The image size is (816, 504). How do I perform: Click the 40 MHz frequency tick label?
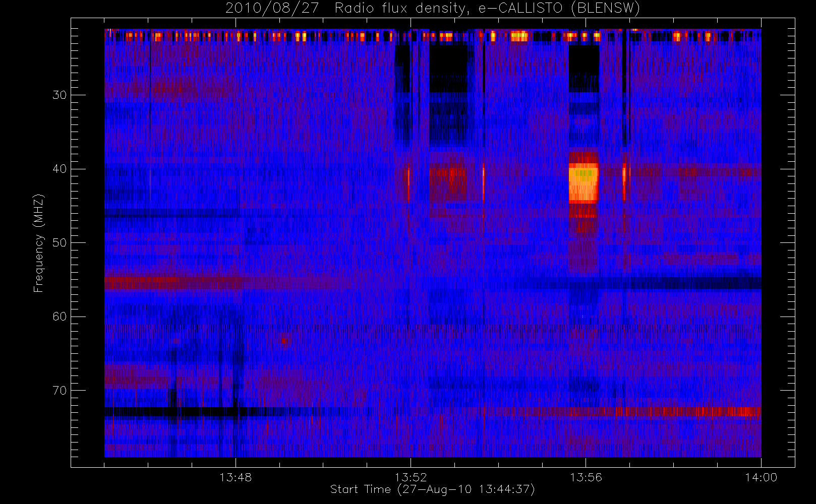(x=60, y=169)
